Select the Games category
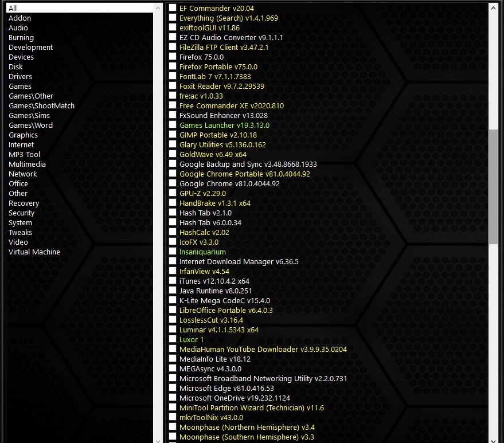Screen dimensions: 504x443 [20, 86]
